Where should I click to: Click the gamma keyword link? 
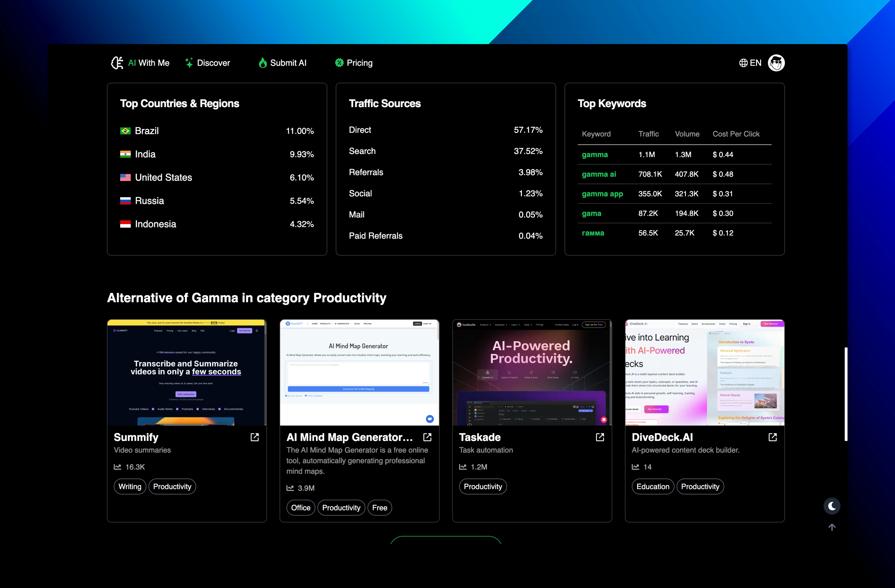pyautogui.click(x=594, y=154)
